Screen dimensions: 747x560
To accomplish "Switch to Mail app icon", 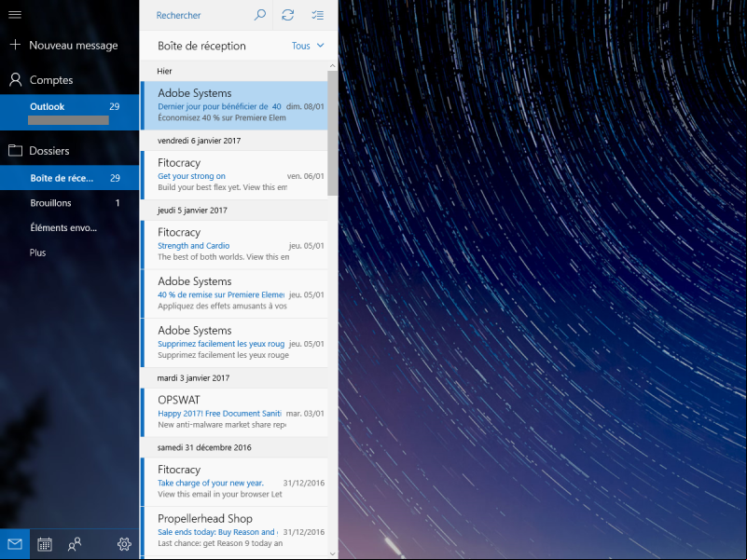I will [15, 544].
